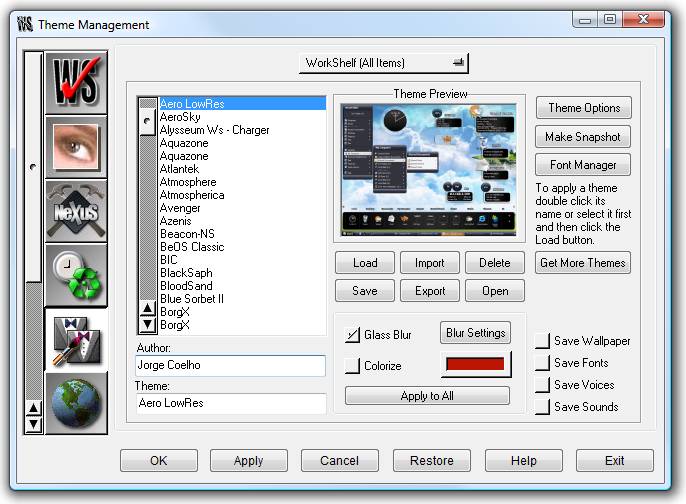
Task: Click the Open button
Action: click(495, 291)
